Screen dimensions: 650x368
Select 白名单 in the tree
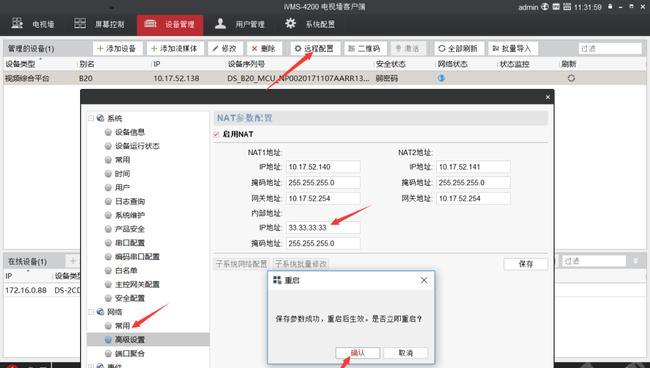126,270
